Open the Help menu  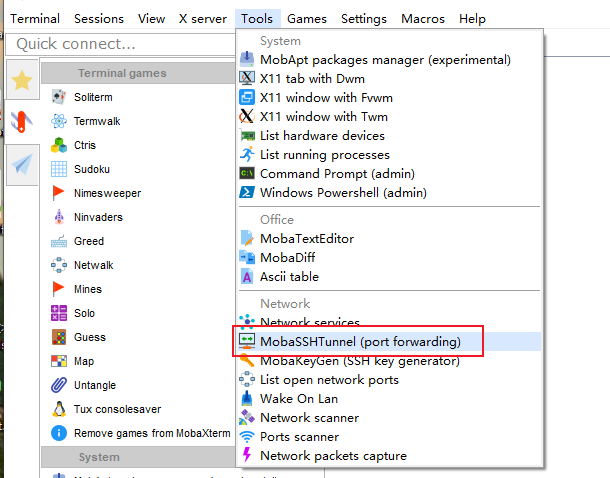(472, 19)
